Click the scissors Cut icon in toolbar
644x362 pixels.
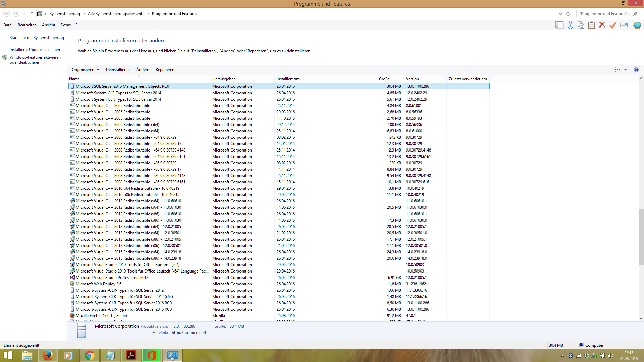[x=570, y=25]
